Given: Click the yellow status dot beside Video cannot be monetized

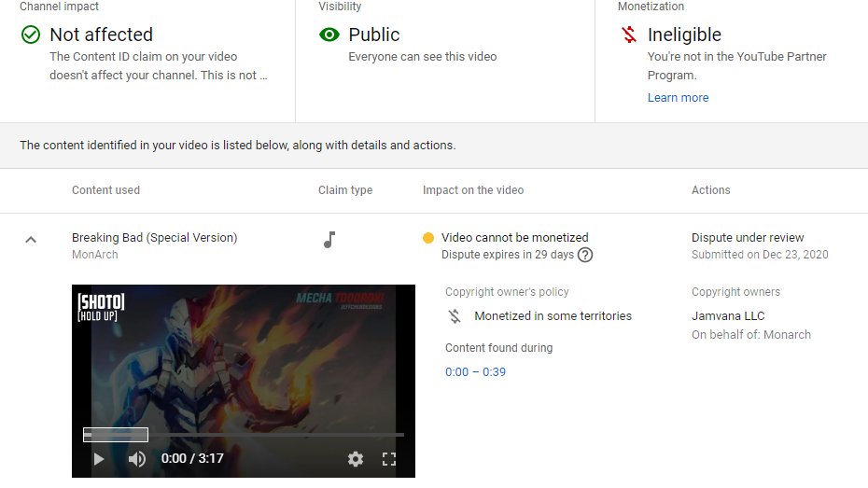Looking at the screenshot, I should [x=427, y=238].
